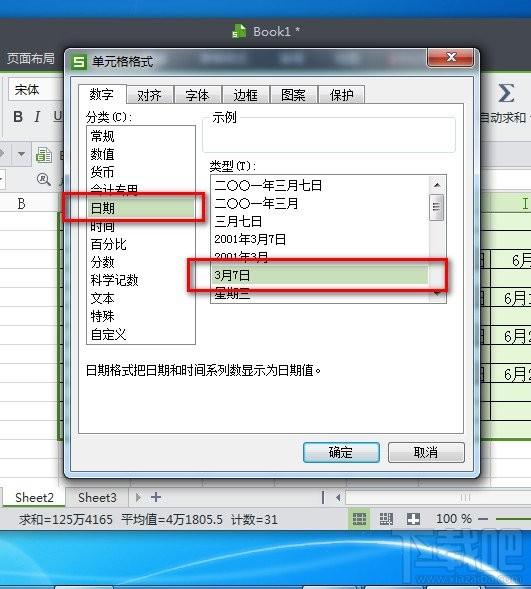Click the Bold formatting icon
This screenshot has height=589, width=531.
pos(18,116)
